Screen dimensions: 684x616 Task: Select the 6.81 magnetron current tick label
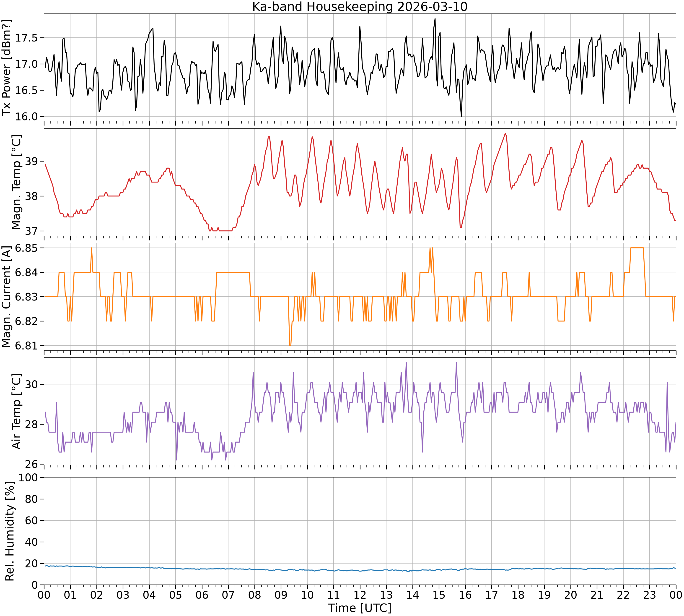[27, 346]
